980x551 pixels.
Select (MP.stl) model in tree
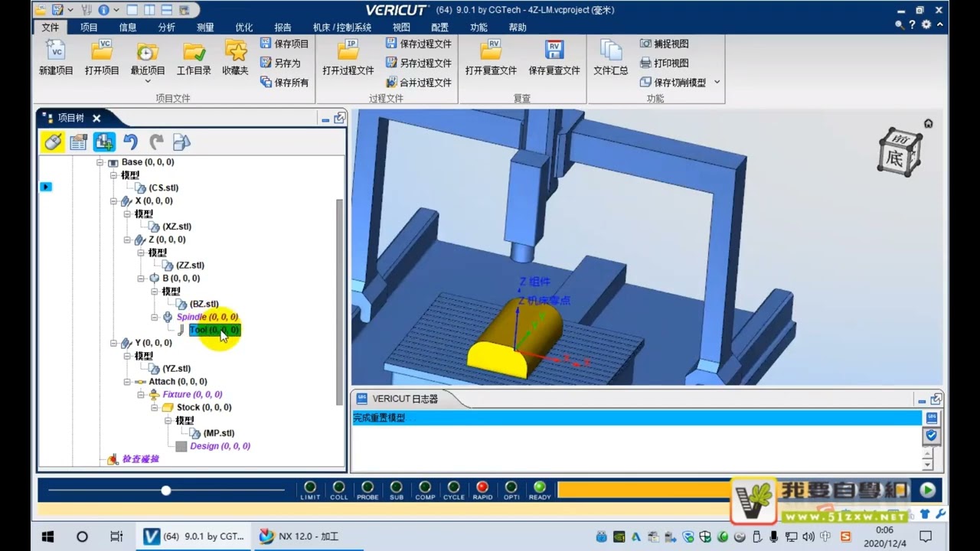[218, 433]
